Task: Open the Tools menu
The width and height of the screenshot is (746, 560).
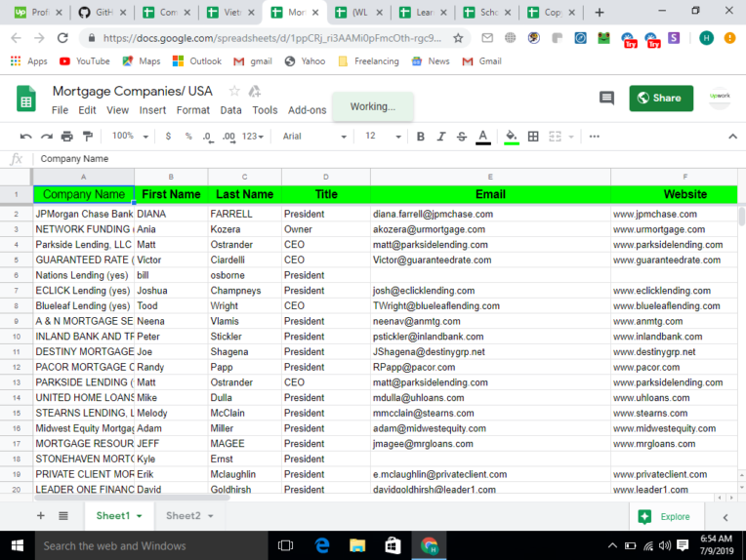Action: pyautogui.click(x=265, y=110)
